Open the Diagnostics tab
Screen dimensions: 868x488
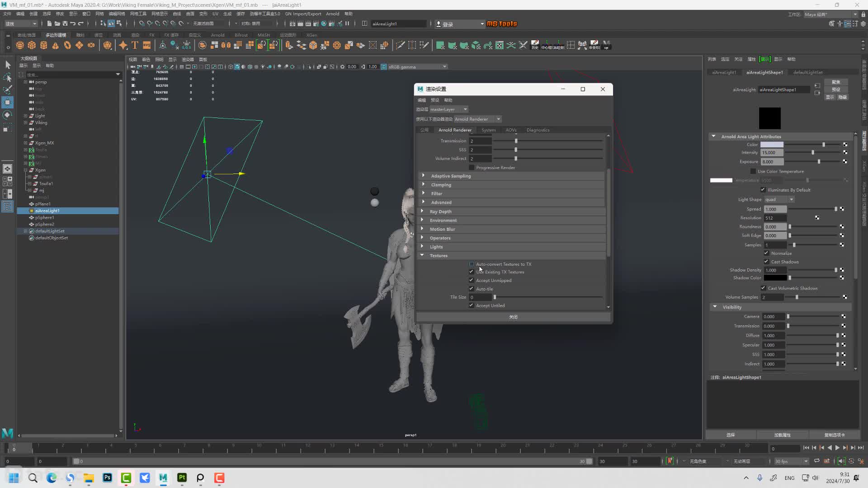[538, 130]
